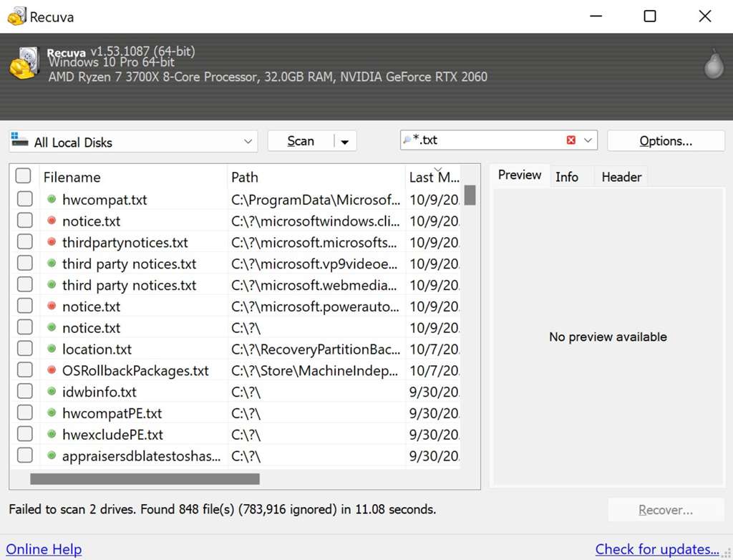Screen dimensions: 733x560
Task: Tick the select-all checkbox in header
Action: [24, 176]
